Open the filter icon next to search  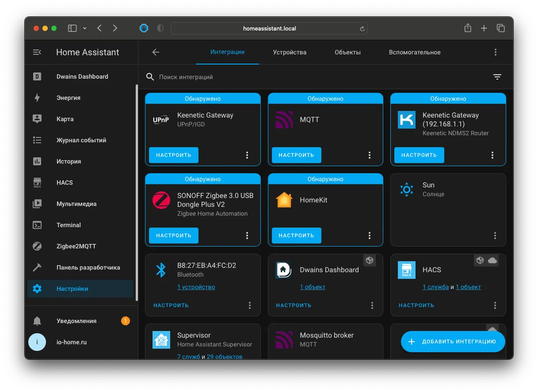[497, 77]
